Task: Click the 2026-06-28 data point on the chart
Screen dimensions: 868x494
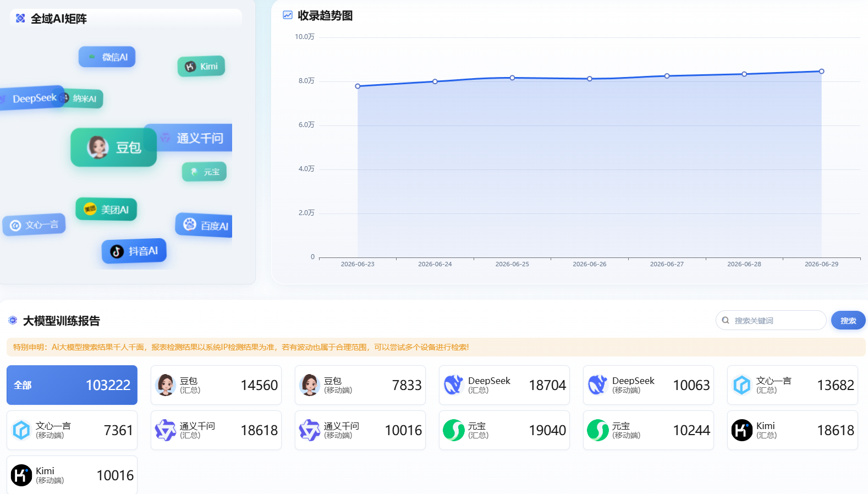Action: pyautogui.click(x=744, y=74)
